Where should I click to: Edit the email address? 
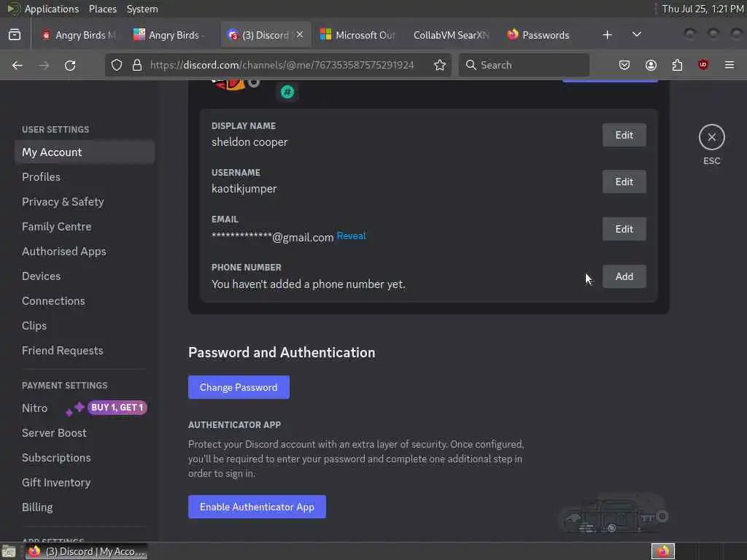[x=624, y=228]
